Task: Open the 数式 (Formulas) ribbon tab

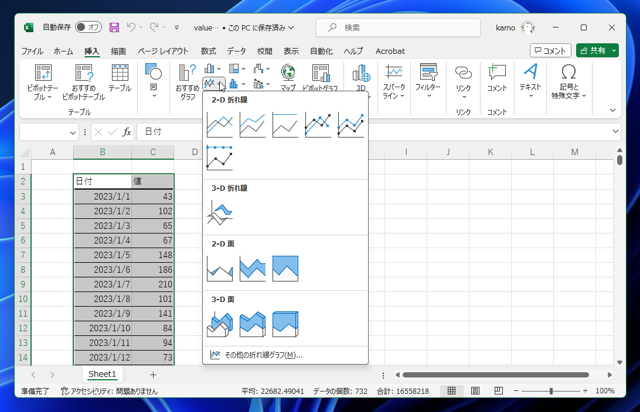Action: click(x=208, y=51)
